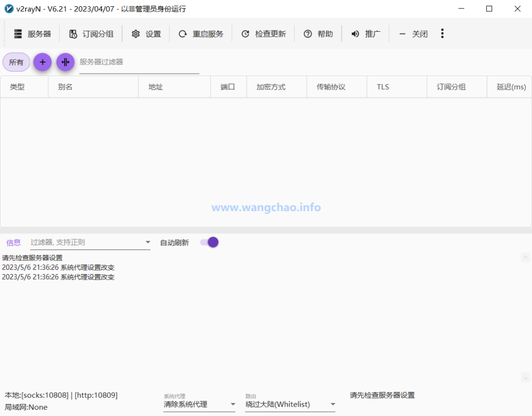The width and height of the screenshot is (532, 416).
Task: Click the first 系统代理设置改变 log line
Action: coord(58,267)
